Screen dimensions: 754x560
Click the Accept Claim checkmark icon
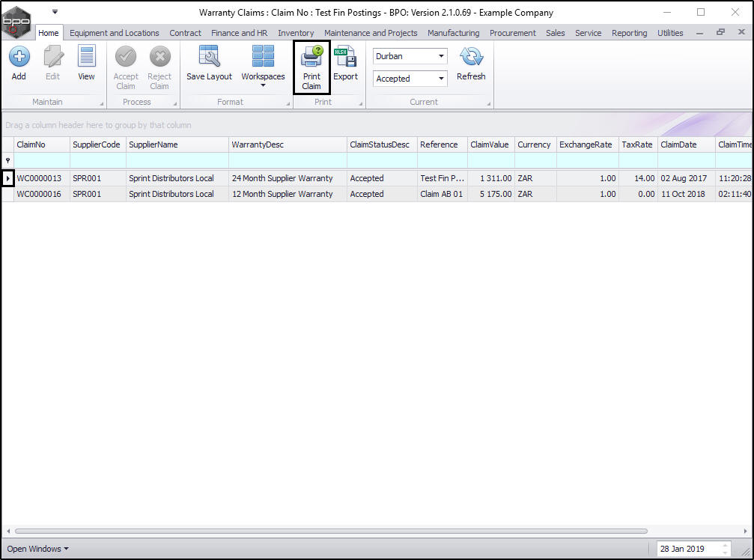point(126,57)
